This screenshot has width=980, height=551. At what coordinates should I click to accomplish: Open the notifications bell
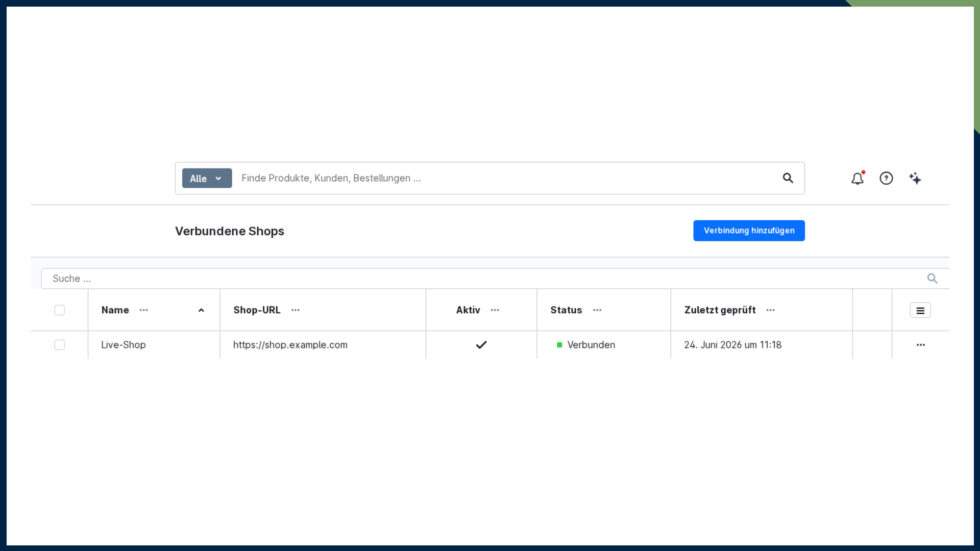857,179
